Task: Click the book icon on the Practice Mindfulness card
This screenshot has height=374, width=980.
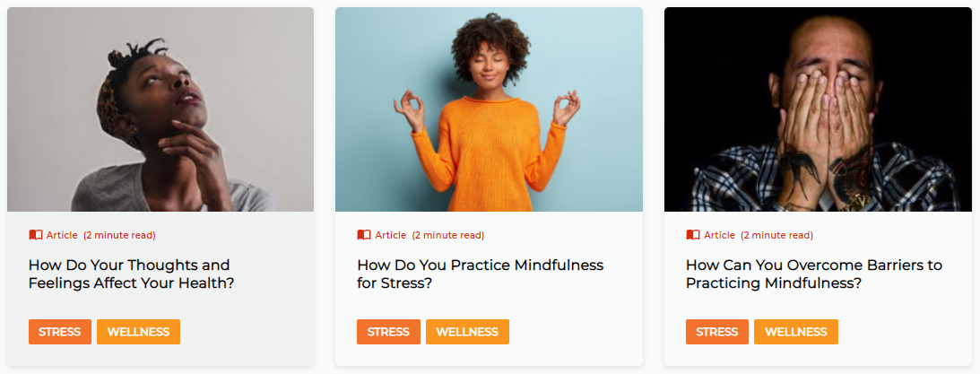Action: pyautogui.click(x=364, y=235)
